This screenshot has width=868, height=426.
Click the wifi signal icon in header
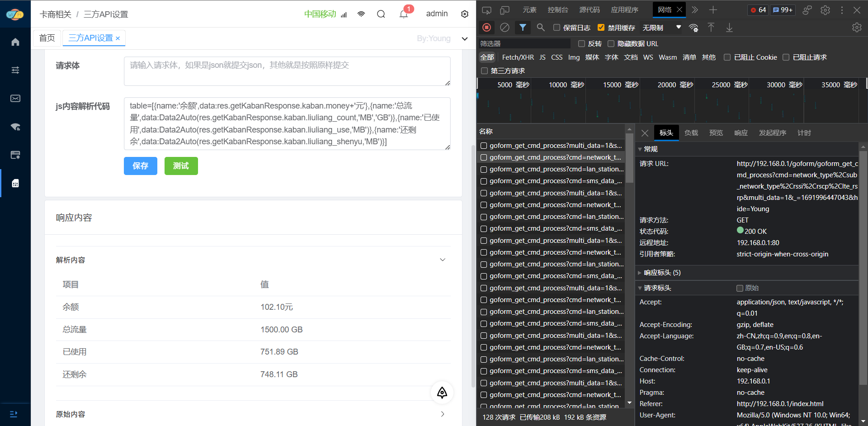[x=361, y=14]
